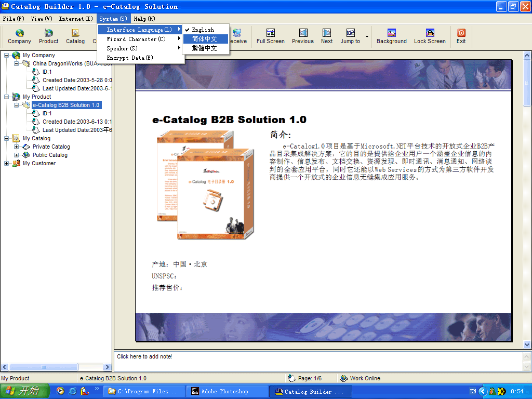The width and height of the screenshot is (532, 399).
Task: Open Wizard Character submenu
Action: coord(141,39)
